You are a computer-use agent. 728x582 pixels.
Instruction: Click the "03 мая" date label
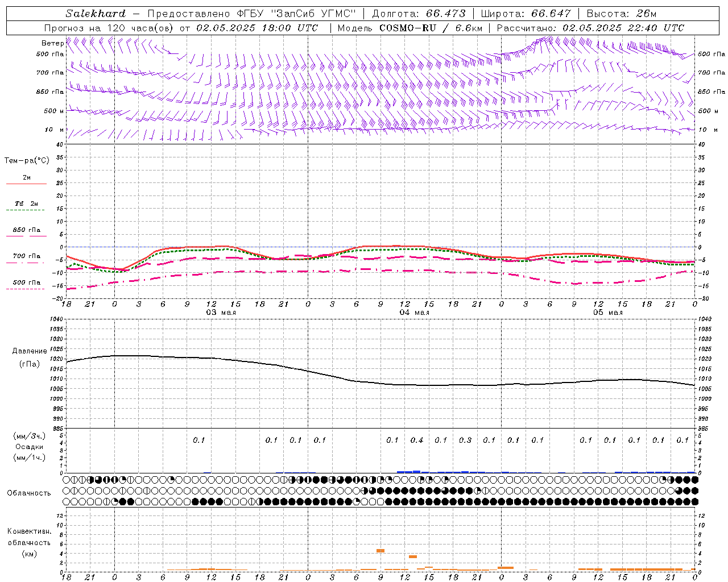pos(221,313)
